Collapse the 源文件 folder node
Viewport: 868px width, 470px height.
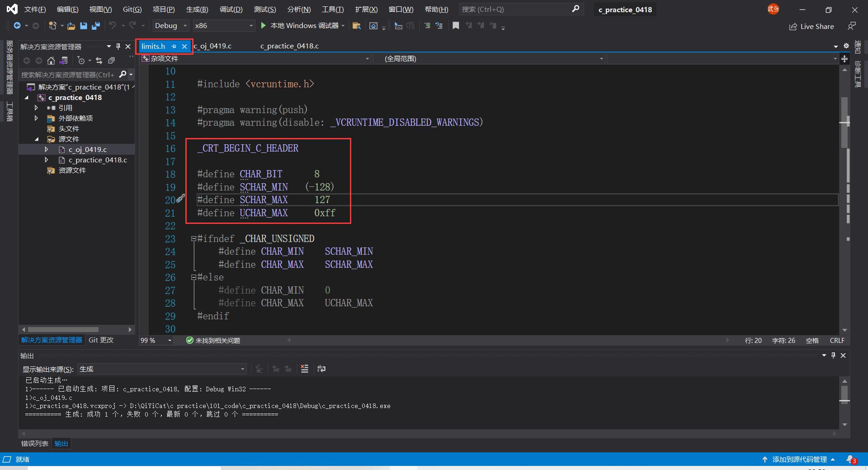click(x=37, y=139)
